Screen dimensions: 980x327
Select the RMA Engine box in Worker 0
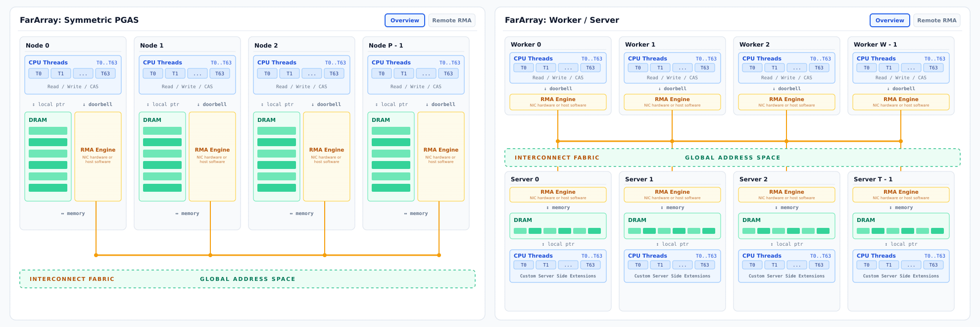click(x=558, y=102)
